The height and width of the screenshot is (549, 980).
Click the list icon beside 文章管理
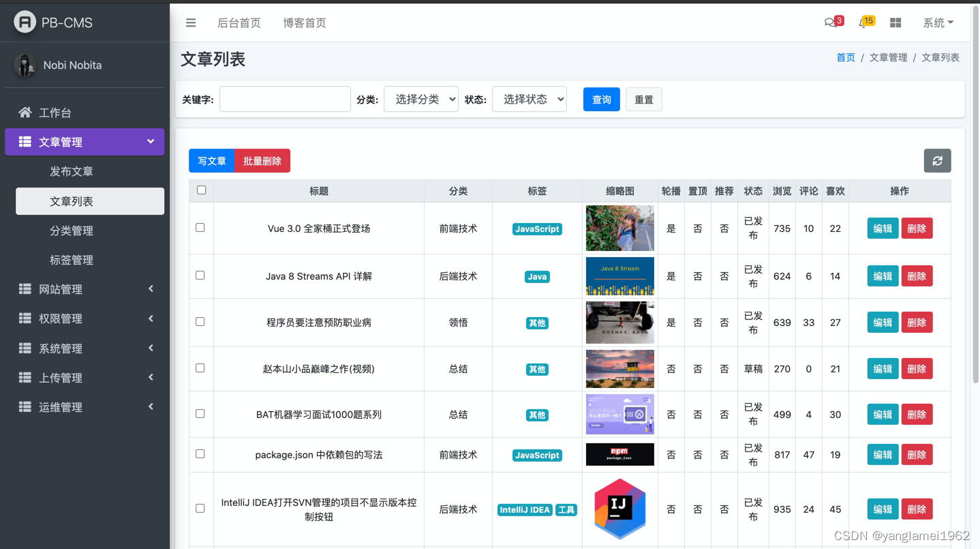click(25, 142)
